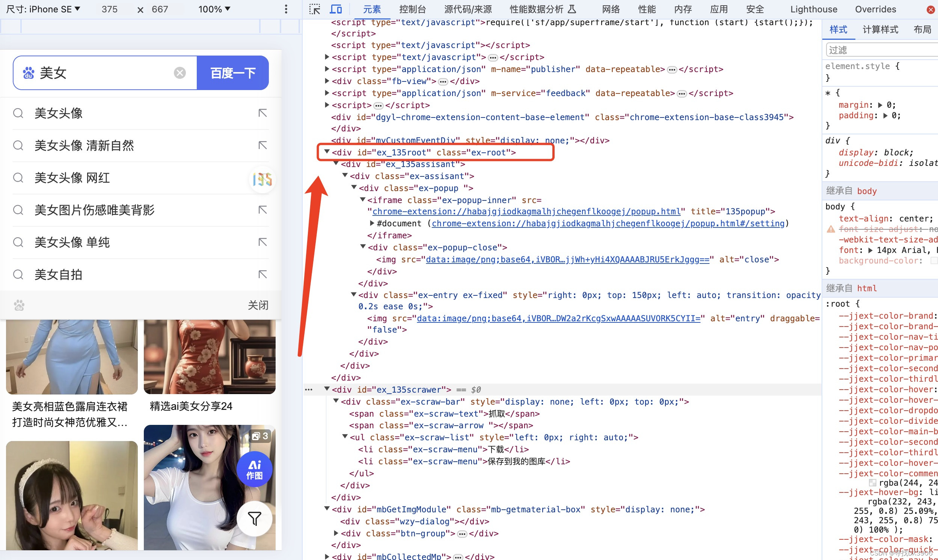
Task: Open the 计算样式 tab
Action: point(880,29)
